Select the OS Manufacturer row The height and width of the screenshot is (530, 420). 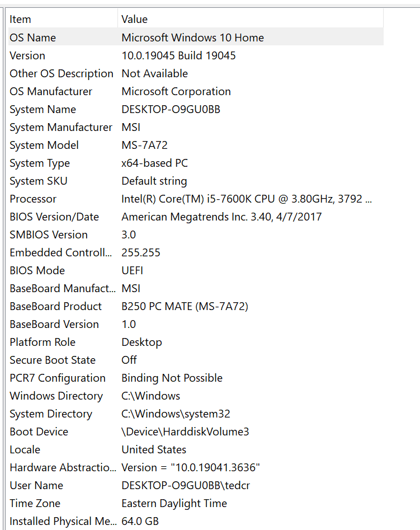click(x=196, y=91)
